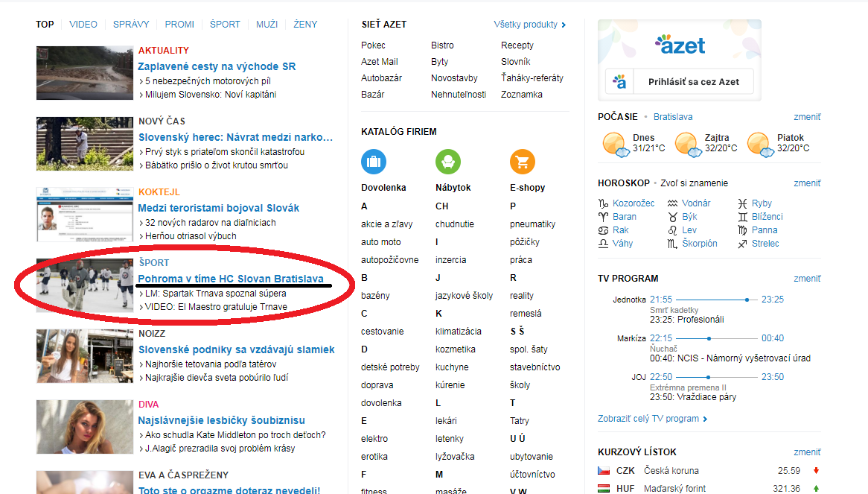Switch to the VIDEO tab
This screenshot has height=494, width=868.
pyautogui.click(x=83, y=25)
